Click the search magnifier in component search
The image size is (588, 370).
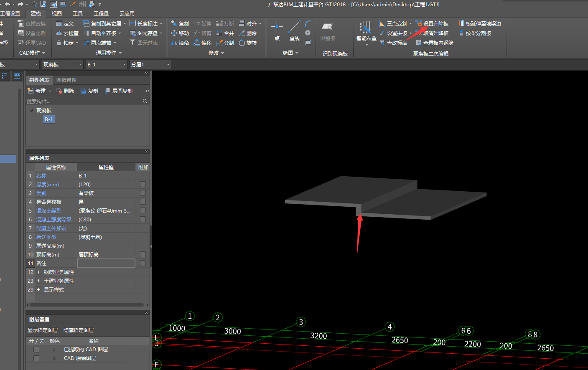[x=145, y=101]
